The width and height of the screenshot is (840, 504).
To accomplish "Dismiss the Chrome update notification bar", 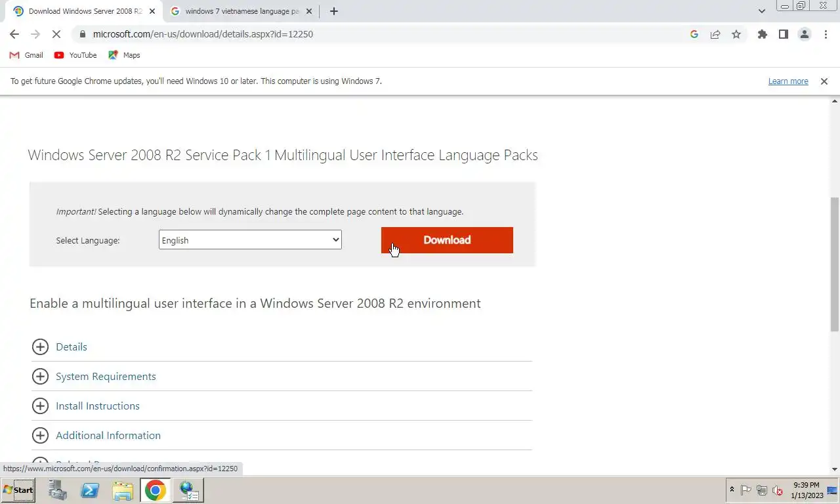I will pos(824,81).
